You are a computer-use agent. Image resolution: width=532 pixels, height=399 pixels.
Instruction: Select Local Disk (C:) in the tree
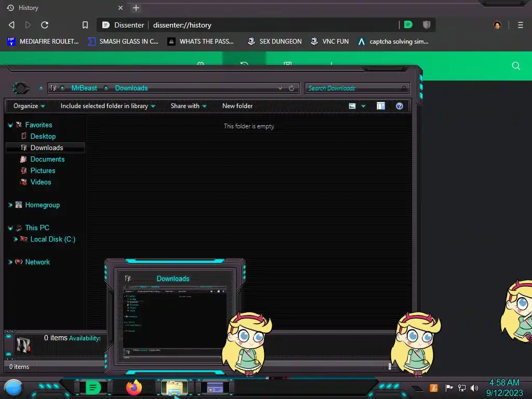pos(52,239)
